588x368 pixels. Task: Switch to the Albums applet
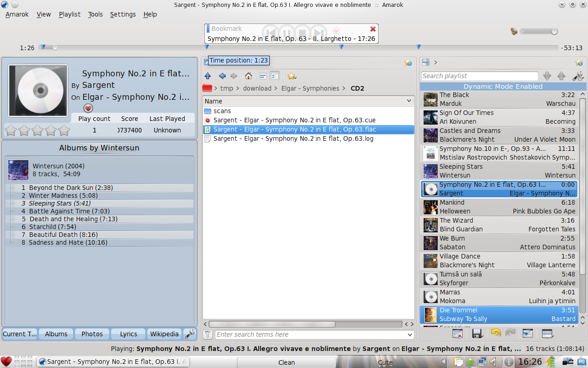coord(56,334)
